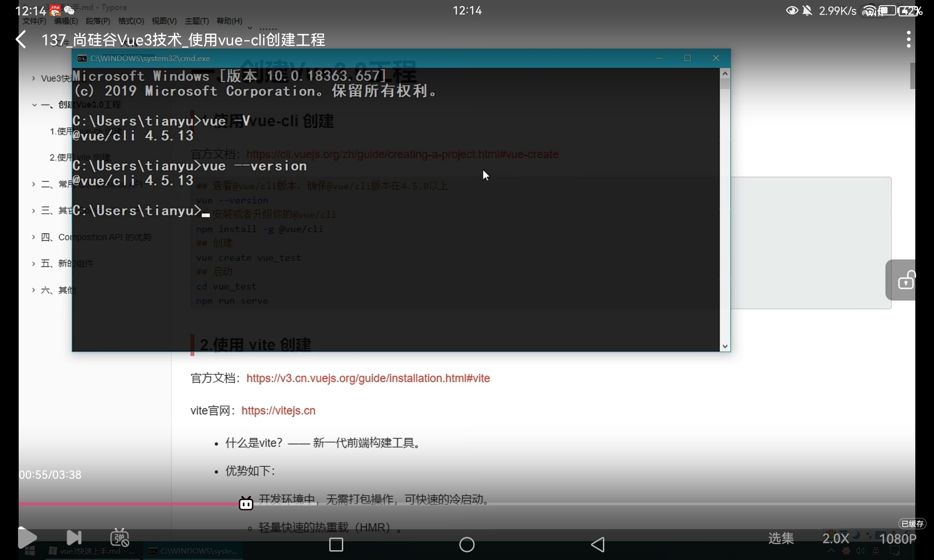This screenshot has width=934, height=560.
Task: Change 1080P video quality
Action: coord(897,539)
